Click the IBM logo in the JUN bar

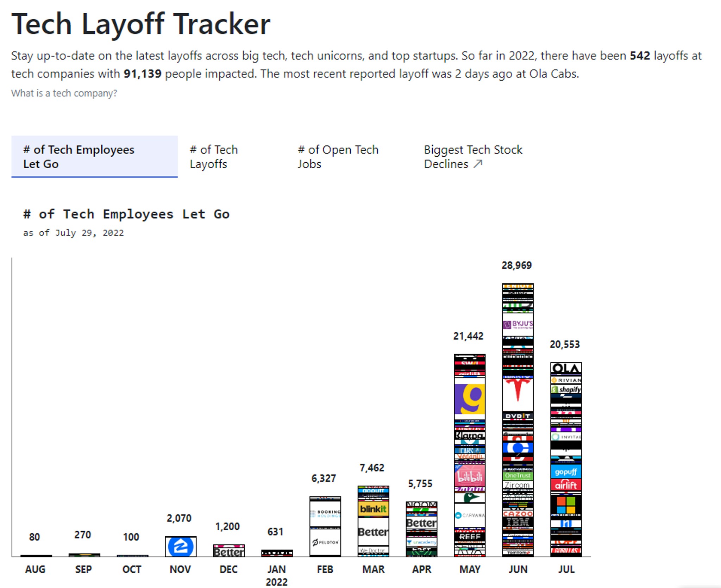click(518, 523)
